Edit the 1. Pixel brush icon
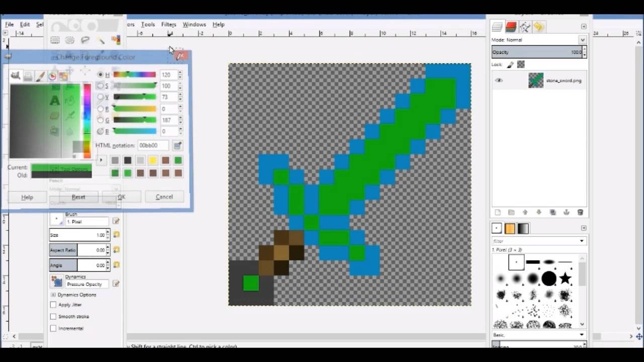644x362 pixels. [x=116, y=221]
